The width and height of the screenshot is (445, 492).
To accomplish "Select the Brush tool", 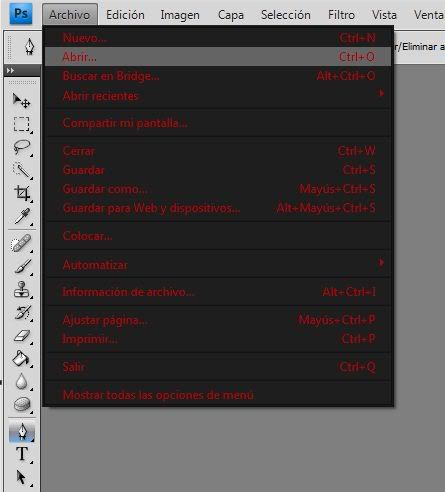I will (x=22, y=266).
